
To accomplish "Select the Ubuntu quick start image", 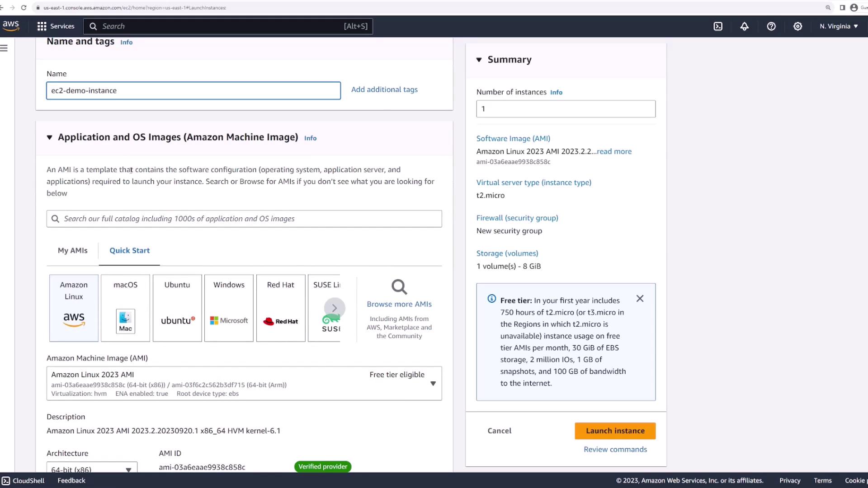I will tap(177, 308).
